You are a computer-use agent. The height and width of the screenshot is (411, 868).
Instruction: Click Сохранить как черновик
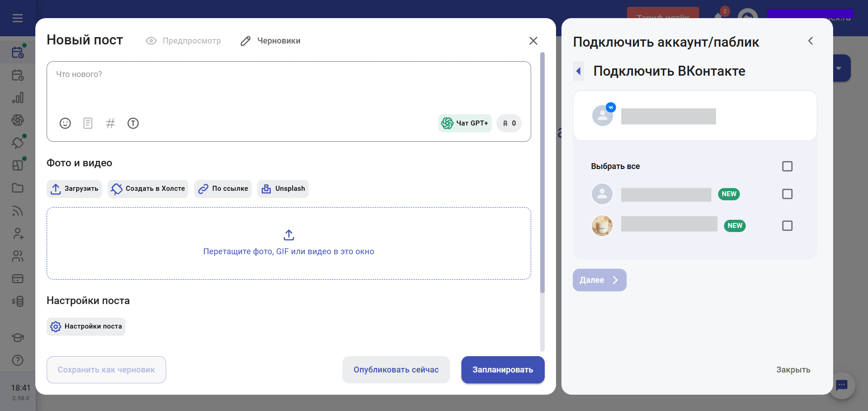tap(106, 370)
